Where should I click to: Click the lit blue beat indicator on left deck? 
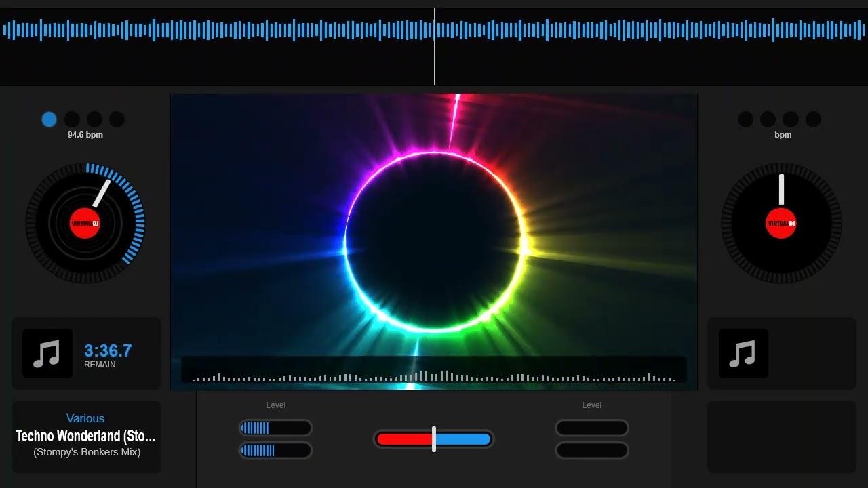coord(49,119)
